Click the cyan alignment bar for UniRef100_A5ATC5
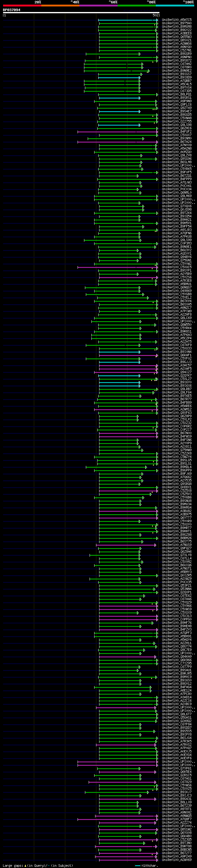The width and height of the screenshot is (197, 868). (128, 20)
